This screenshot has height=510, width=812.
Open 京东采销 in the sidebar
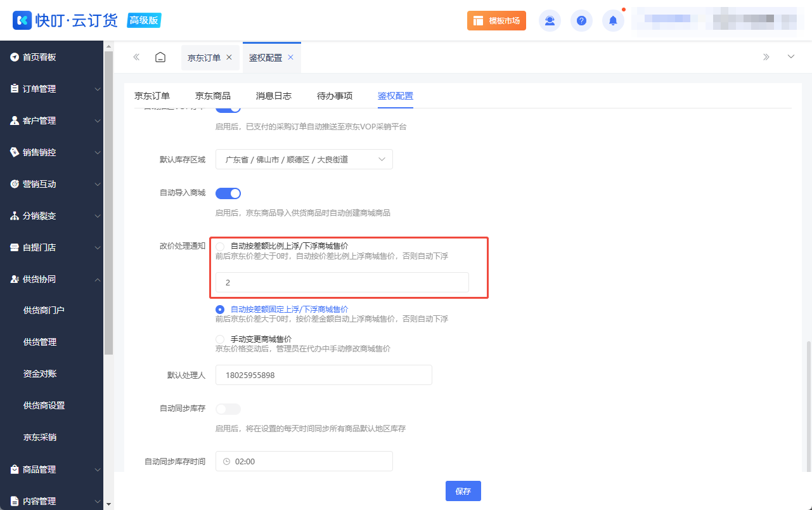pyautogui.click(x=40, y=437)
